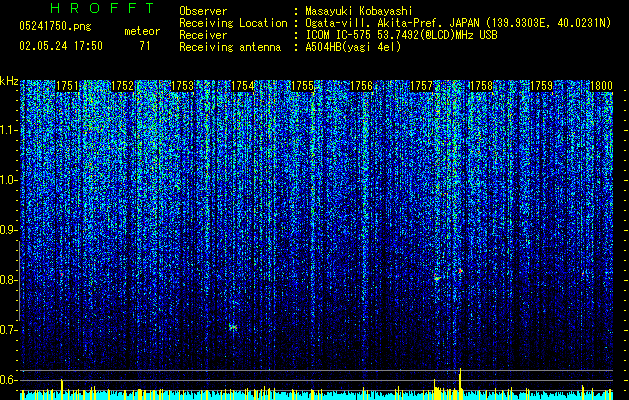
Task: Click the 0.9 kHz axis label
Action: point(8,230)
